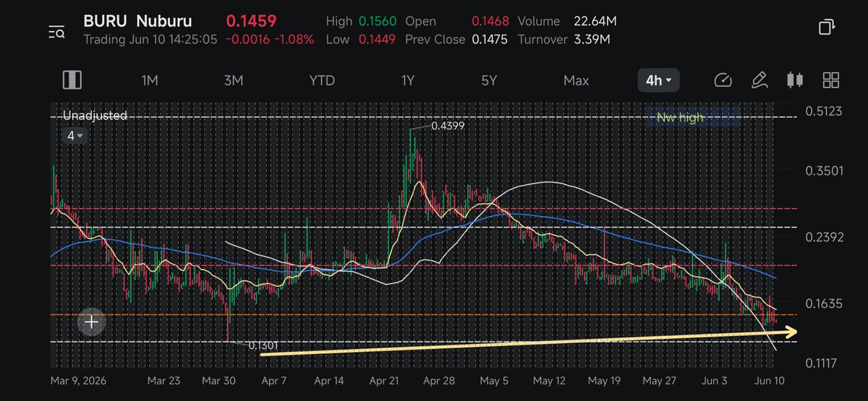Expand the indicator count 4 dropdown
This screenshot has height=401, width=868.
coord(75,135)
